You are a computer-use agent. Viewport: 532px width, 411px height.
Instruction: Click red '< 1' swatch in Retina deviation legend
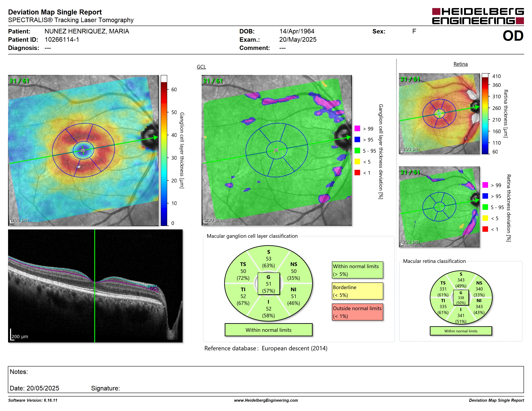pos(485,229)
